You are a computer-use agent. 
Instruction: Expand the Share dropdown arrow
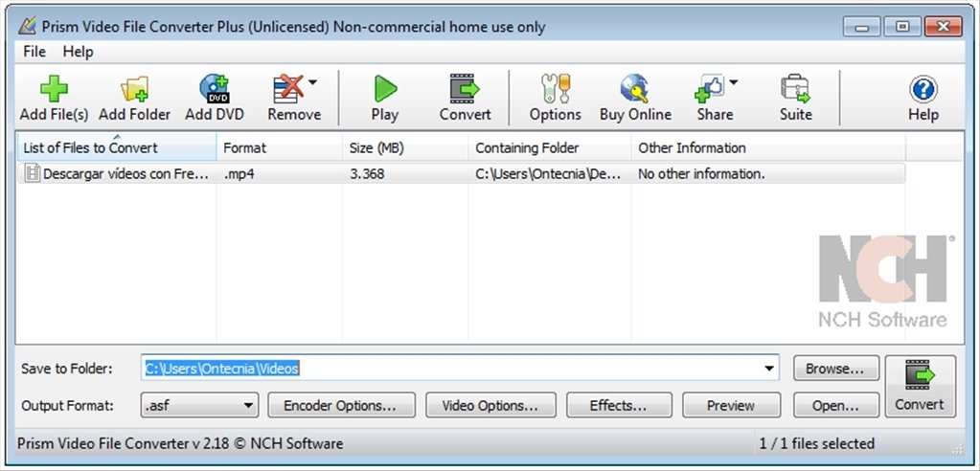pyautogui.click(x=733, y=81)
